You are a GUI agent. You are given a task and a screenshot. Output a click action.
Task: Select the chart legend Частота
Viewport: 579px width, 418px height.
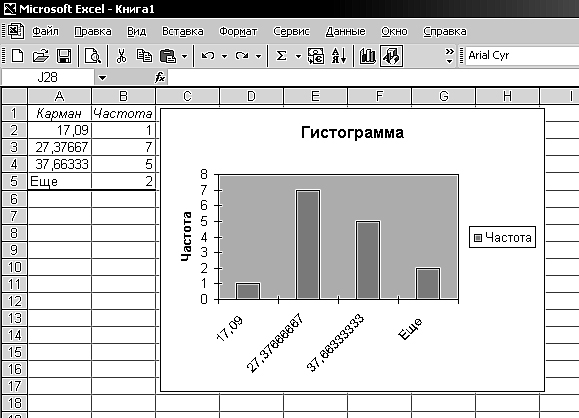tap(502, 237)
